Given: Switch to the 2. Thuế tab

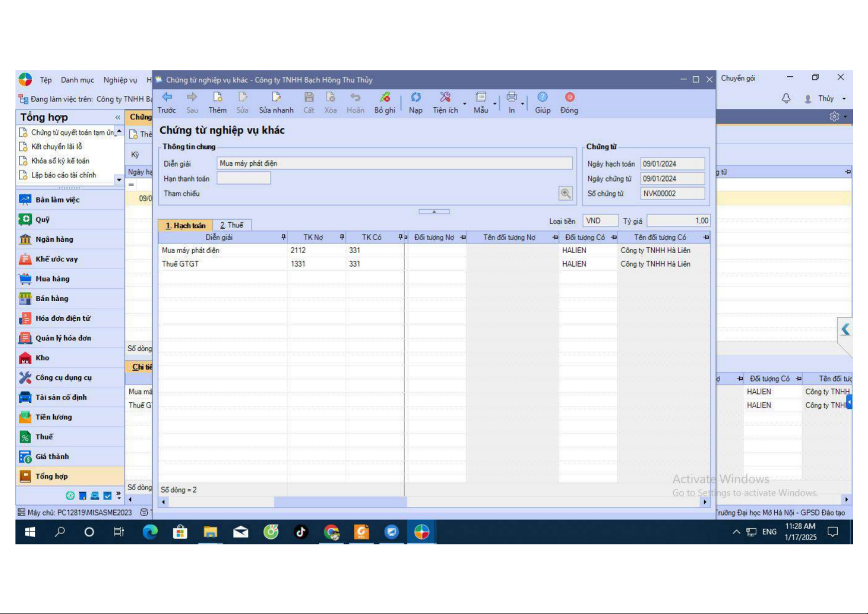Looking at the screenshot, I should pyautogui.click(x=231, y=225).
